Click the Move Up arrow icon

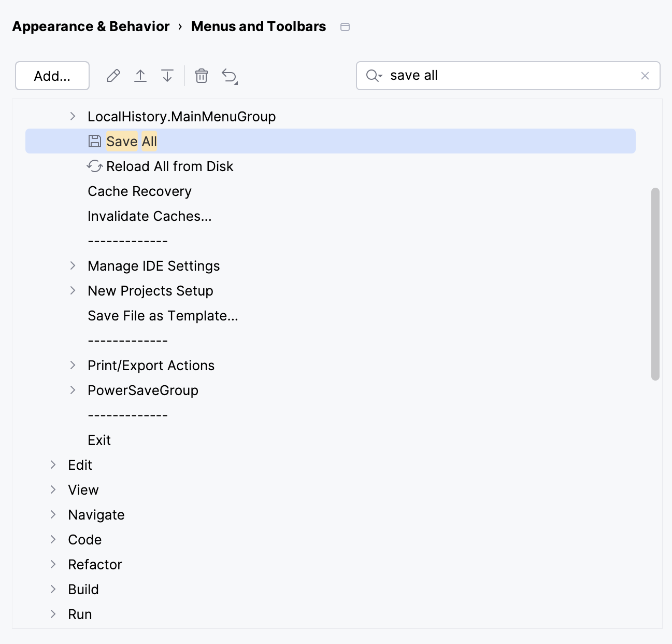[x=140, y=76]
